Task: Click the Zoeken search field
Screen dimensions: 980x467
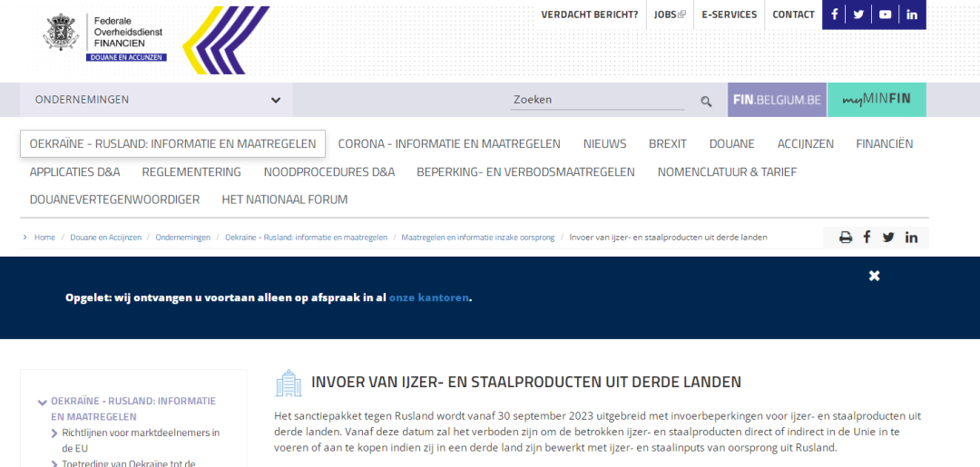Action: pos(597,100)
